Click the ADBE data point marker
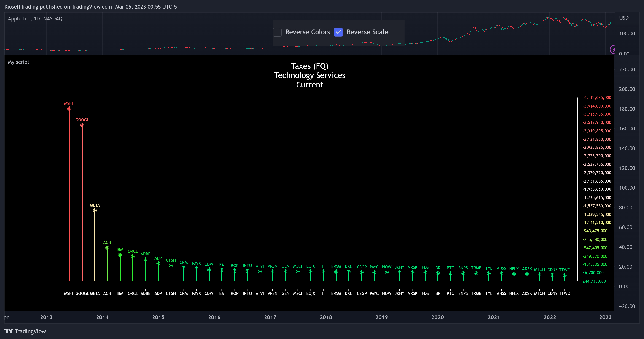 [x=145, y=259]
